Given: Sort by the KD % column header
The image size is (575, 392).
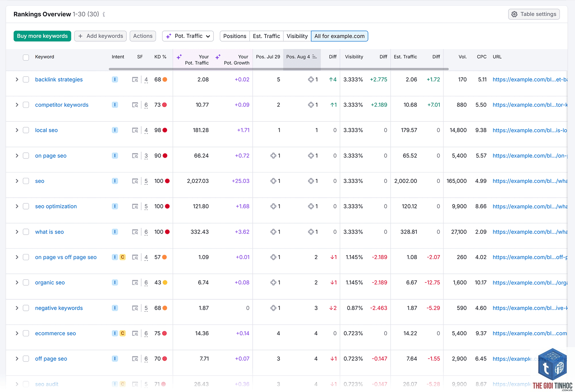Looking at the screenshot, I should (x=160, y=57).
